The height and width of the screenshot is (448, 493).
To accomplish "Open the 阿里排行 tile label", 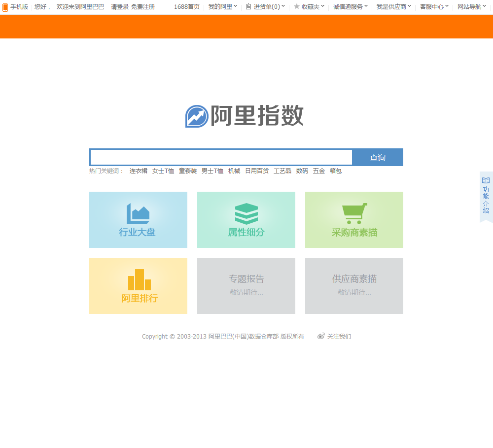I will (140, 298).
